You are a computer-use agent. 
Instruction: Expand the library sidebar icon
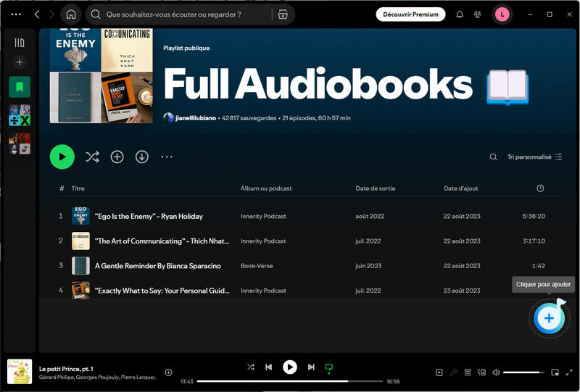tap(20, 43)
